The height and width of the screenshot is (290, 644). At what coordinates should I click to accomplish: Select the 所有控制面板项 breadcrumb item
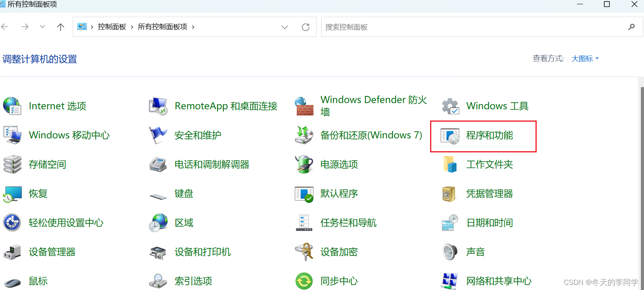(163, 27)
